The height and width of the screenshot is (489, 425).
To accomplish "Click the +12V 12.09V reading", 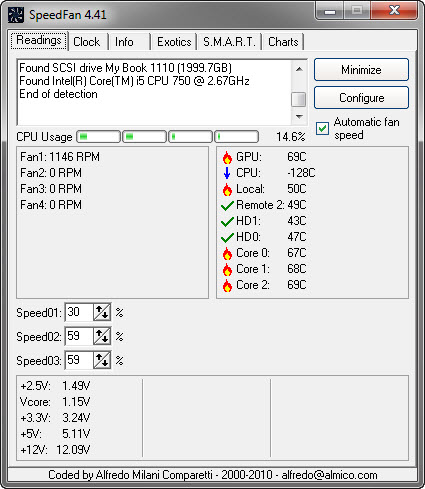I will [x=55, y=450].
